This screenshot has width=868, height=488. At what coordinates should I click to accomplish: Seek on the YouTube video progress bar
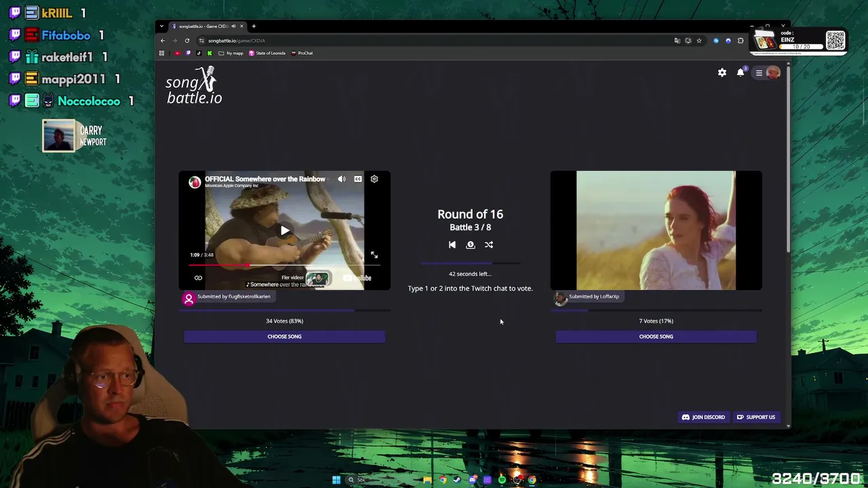(x=285, y=265)
